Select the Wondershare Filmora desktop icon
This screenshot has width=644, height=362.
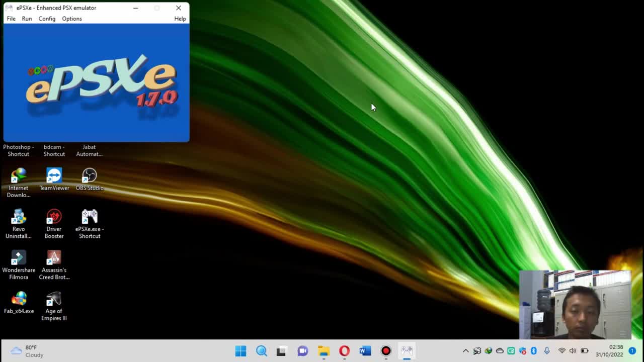(19, 265)
